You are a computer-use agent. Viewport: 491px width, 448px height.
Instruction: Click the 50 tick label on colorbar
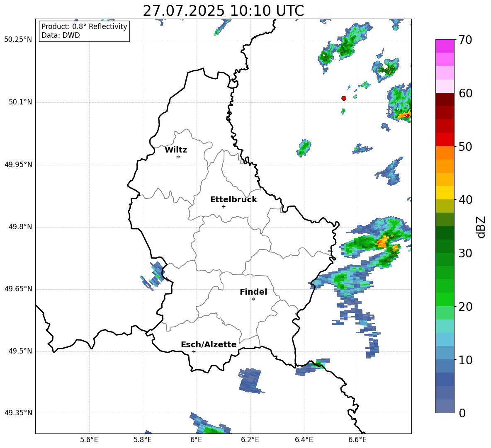click(465, 147)
